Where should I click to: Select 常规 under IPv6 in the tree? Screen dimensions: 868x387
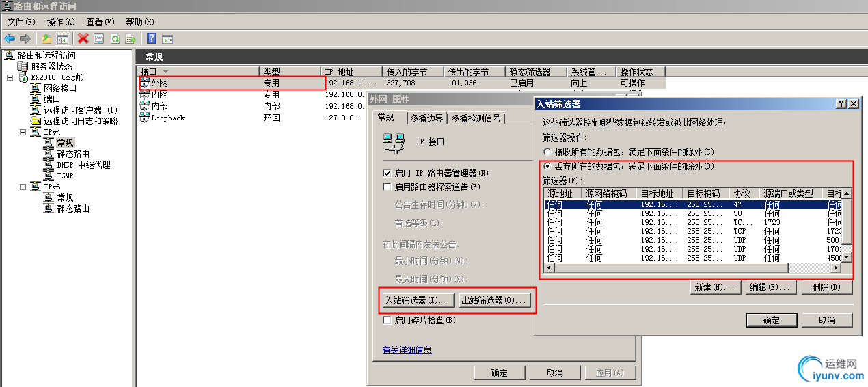pos(65,198)
